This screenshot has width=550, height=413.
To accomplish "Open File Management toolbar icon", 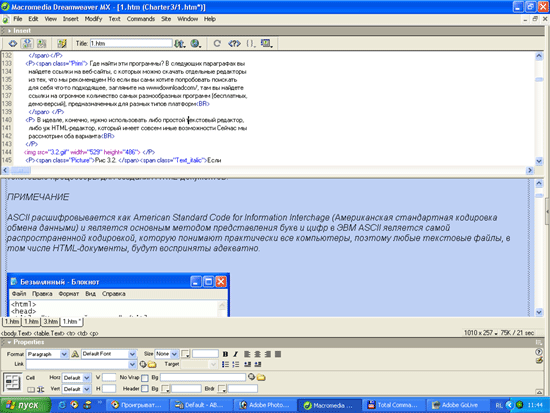I will tap(180, 44).
